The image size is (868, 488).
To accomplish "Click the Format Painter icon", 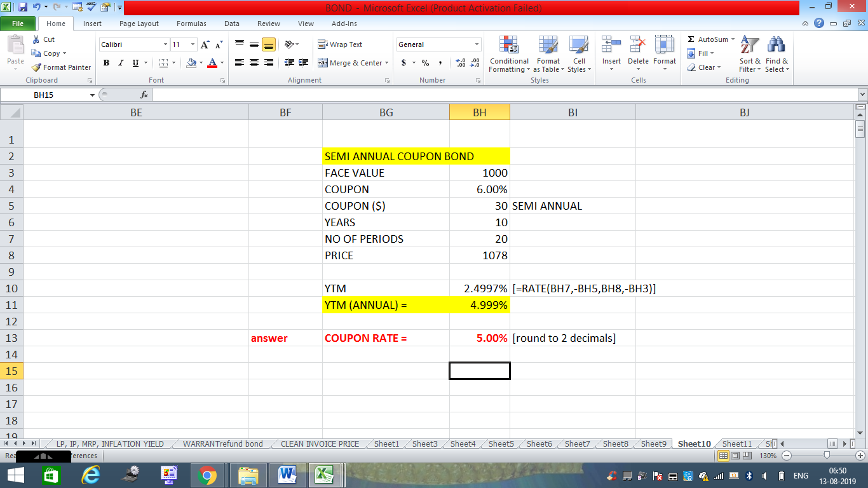I will point(37,67).
